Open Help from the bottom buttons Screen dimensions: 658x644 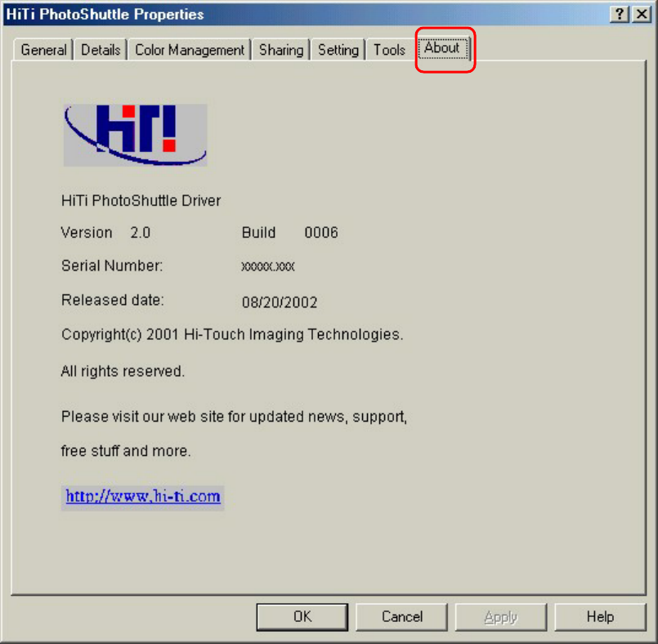tap(600, 617)
